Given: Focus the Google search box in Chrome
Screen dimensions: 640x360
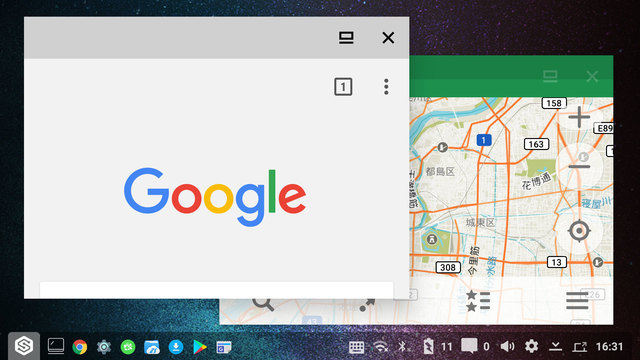Looking at the screenshot, I should 216,290.
